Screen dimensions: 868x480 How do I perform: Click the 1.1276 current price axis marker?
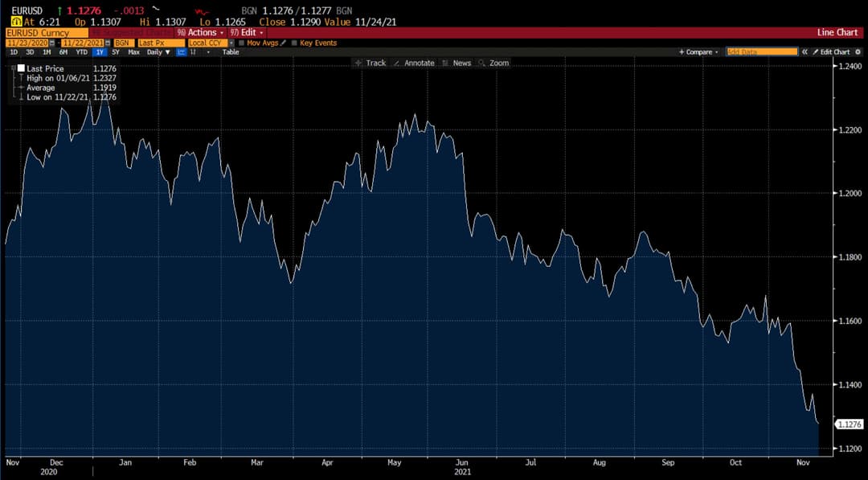point(850,424)
